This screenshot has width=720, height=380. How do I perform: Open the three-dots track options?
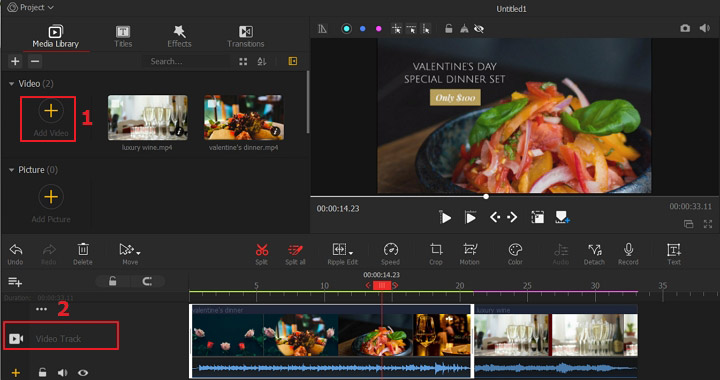(41, 309)
